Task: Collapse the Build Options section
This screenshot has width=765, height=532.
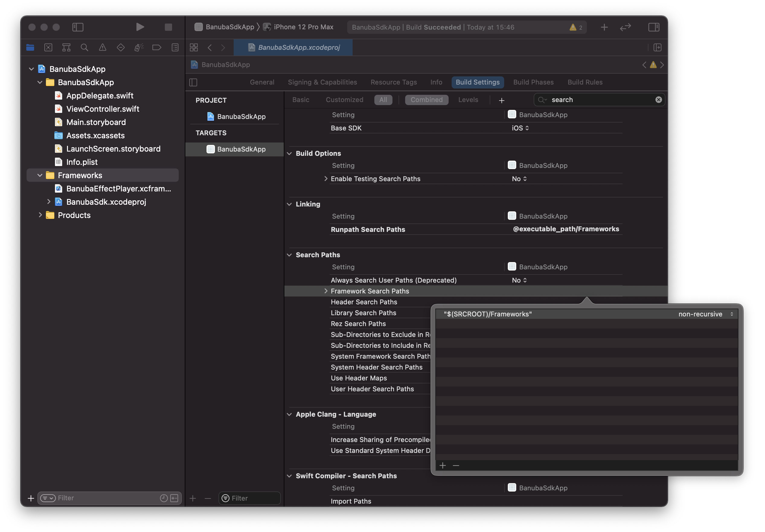Action: [x=289, y=153]
